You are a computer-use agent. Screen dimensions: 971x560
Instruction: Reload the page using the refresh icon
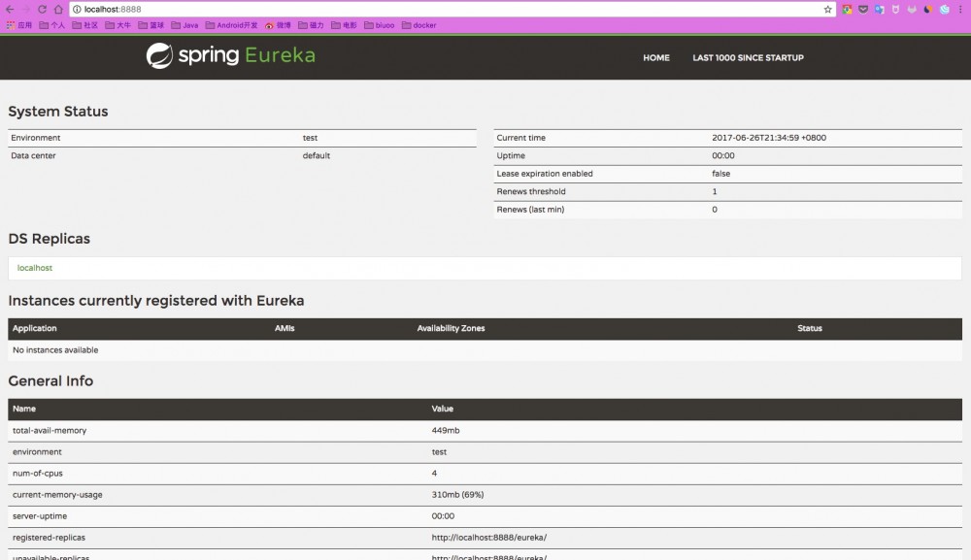click(42, 8)
